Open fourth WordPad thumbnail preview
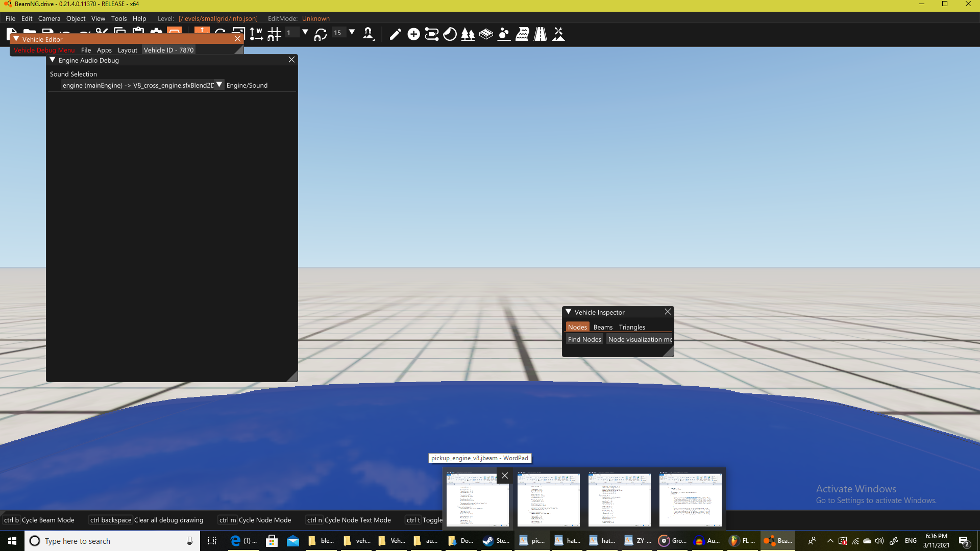The width and height of the screenshot is (980, 551). (x=690, y=499)
